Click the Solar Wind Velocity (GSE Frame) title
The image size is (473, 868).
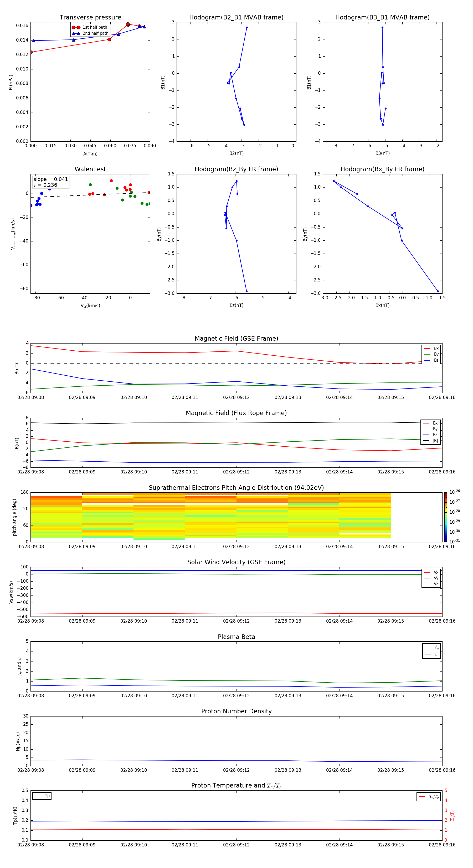236,562
